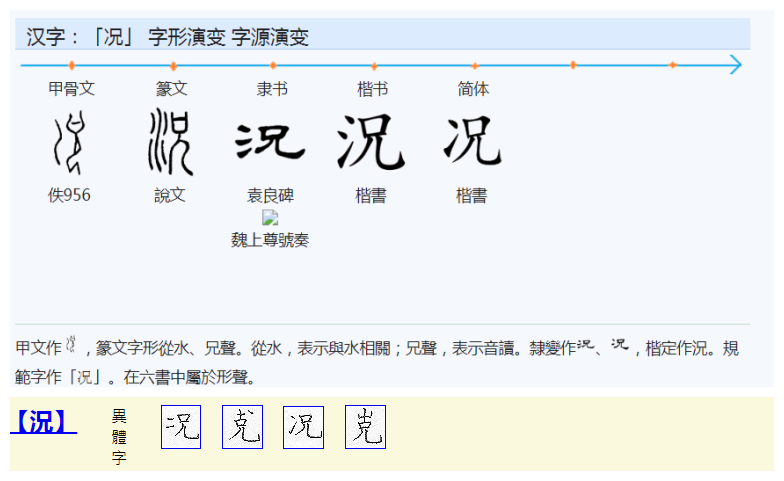The height and width of the screenshot is (481, 784).
Task: Click the timeline arrowhead at the right end
Action: 735,64
